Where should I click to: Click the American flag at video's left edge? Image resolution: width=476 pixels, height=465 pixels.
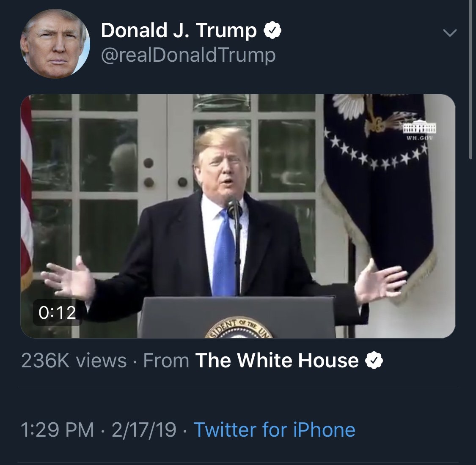pos(26,190)
